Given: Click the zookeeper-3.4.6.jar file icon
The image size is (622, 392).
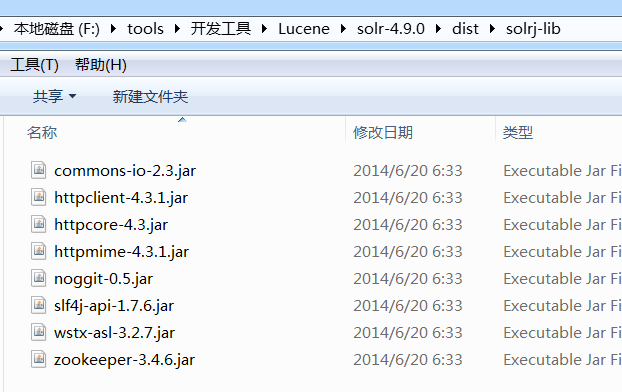Looking at the screenshot, I should (x=38, y=359).
